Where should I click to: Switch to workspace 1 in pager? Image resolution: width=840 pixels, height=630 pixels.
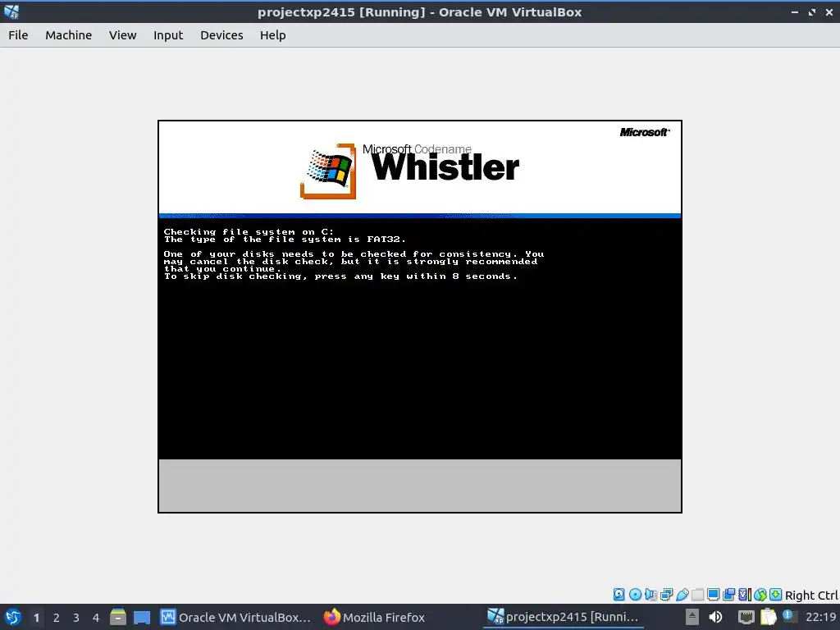tap(36, 618)
